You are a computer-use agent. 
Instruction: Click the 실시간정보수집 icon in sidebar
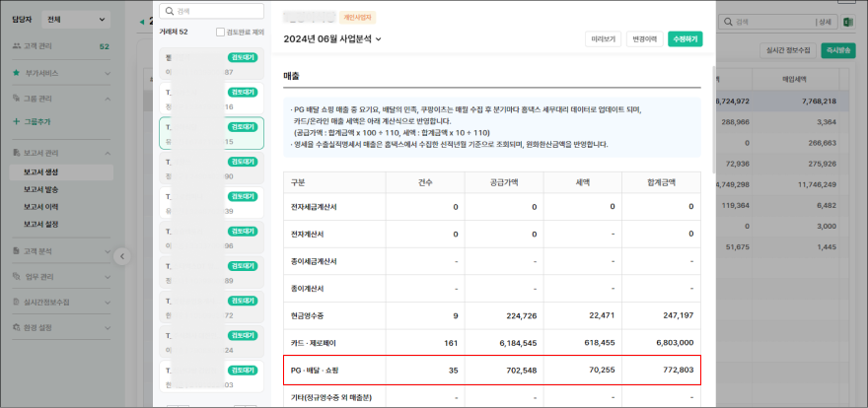click(16, 302)
